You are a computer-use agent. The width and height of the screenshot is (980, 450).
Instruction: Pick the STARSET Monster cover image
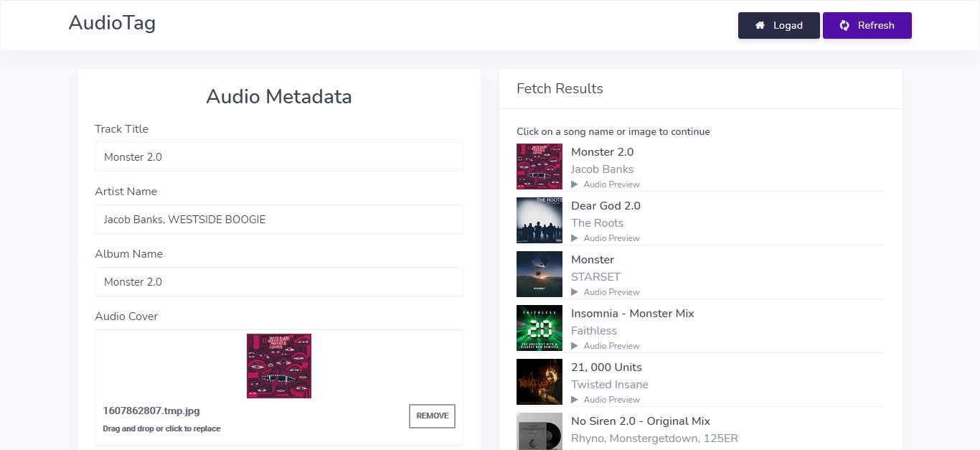pyautogui.click(x=540, y=274)
